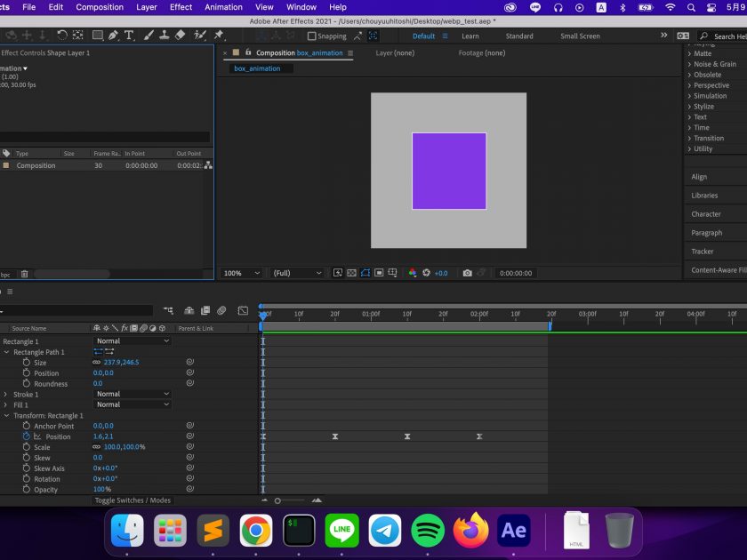
Task: Click Toggle Switches / Modes button
Action: click(133, 500)
